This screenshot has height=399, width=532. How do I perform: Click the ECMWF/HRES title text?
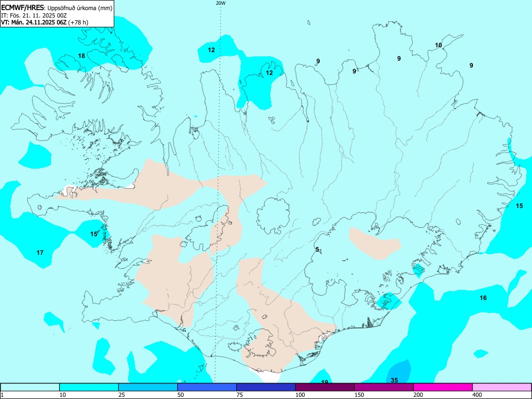[22, 8]
